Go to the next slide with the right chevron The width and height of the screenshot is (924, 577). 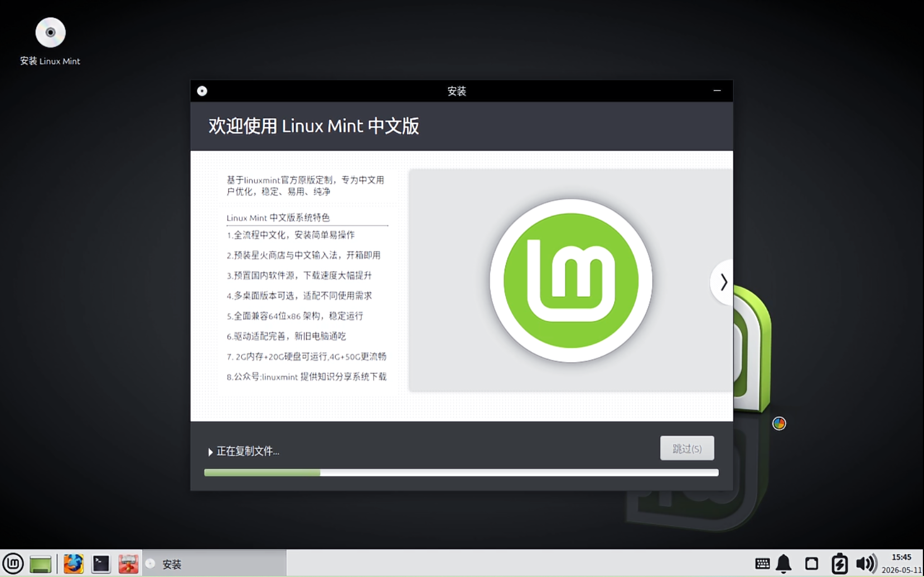(723, 282)
